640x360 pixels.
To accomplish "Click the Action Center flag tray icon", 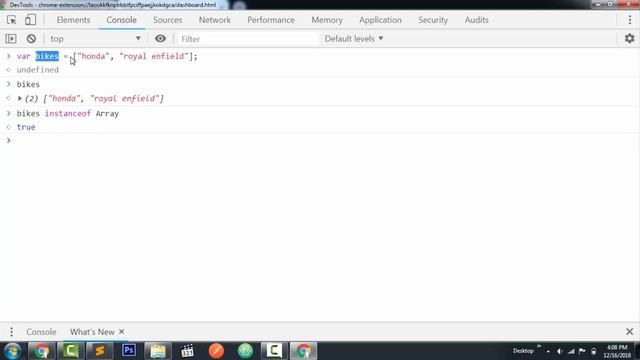I will [582, 351].
